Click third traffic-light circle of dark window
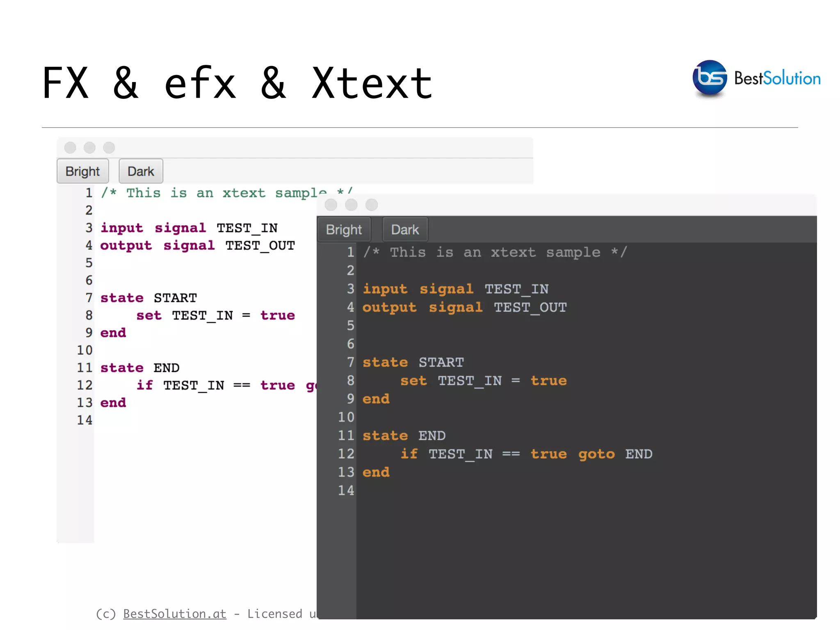 pyautogui.click(x=372, y=205)
